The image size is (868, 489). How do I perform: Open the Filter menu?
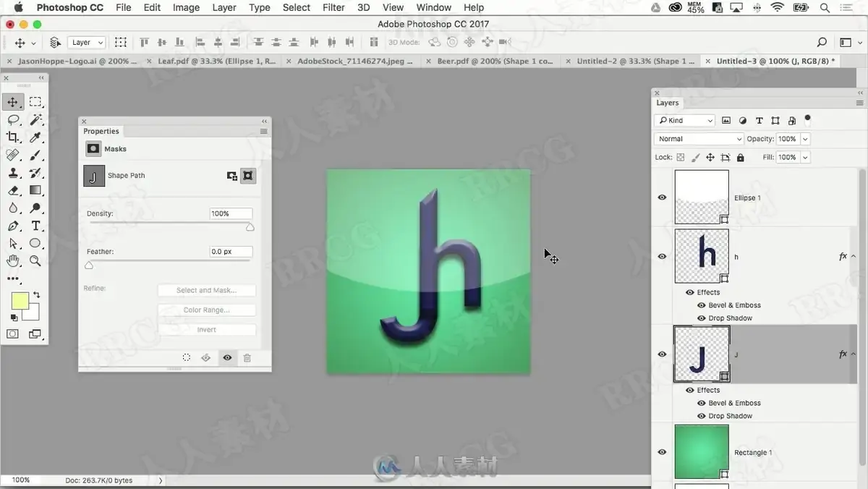click(333, 7)
